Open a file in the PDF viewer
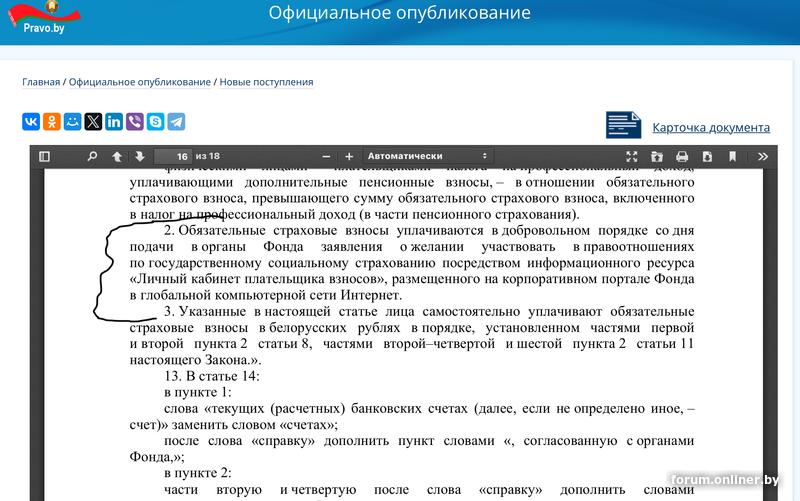Screen dimensions: 800x501 (657, 156)
